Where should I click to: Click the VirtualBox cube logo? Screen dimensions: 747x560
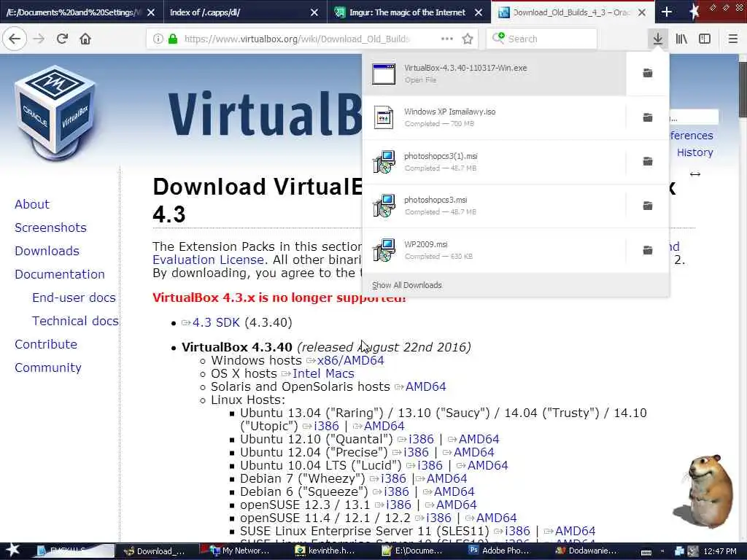55,112
